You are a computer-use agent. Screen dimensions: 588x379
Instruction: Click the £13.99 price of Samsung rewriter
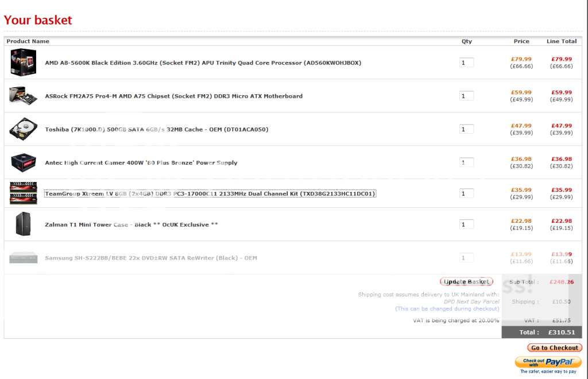(521, 254)
